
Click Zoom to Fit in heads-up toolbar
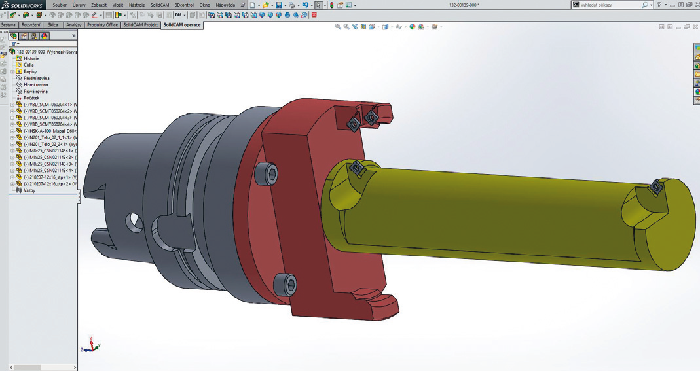tap(338, 27)
